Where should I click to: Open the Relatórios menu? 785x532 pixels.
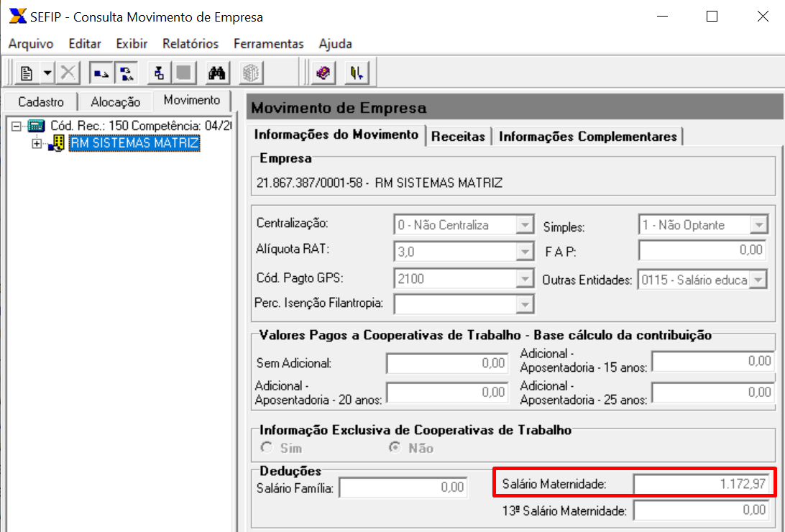coord(190,44)
